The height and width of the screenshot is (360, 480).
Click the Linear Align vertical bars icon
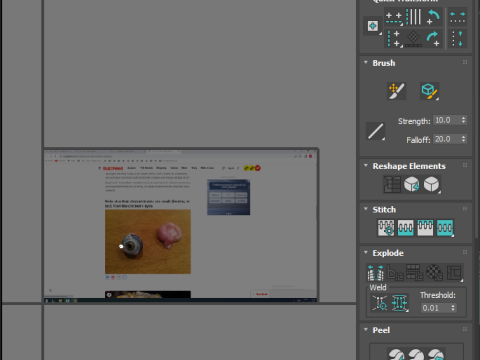click(414, 17)
